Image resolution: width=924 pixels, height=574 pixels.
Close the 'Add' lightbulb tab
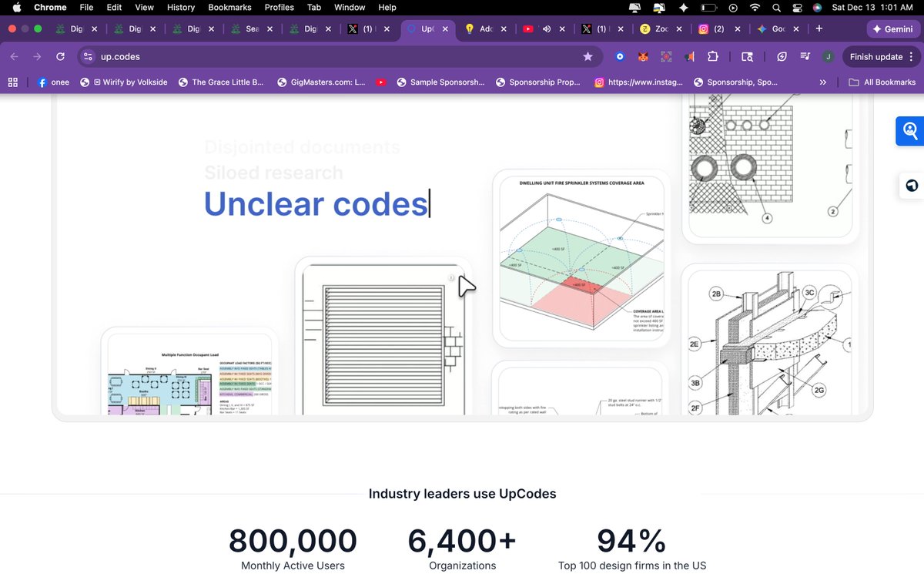point(504,29)
